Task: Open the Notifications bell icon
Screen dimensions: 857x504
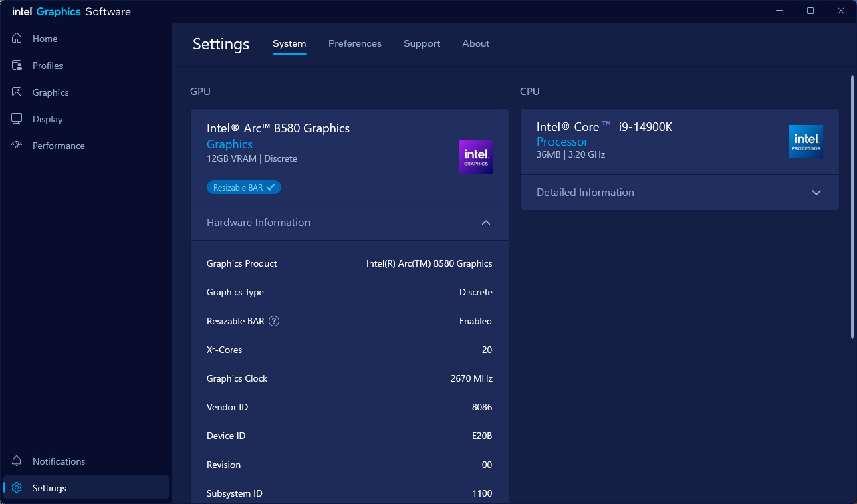Action: coord(17,461)
